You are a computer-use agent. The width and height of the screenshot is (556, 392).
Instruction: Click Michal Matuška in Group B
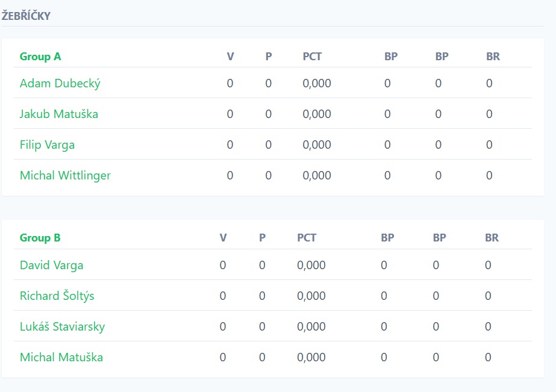pyautogui.click(x=61, y=358)
